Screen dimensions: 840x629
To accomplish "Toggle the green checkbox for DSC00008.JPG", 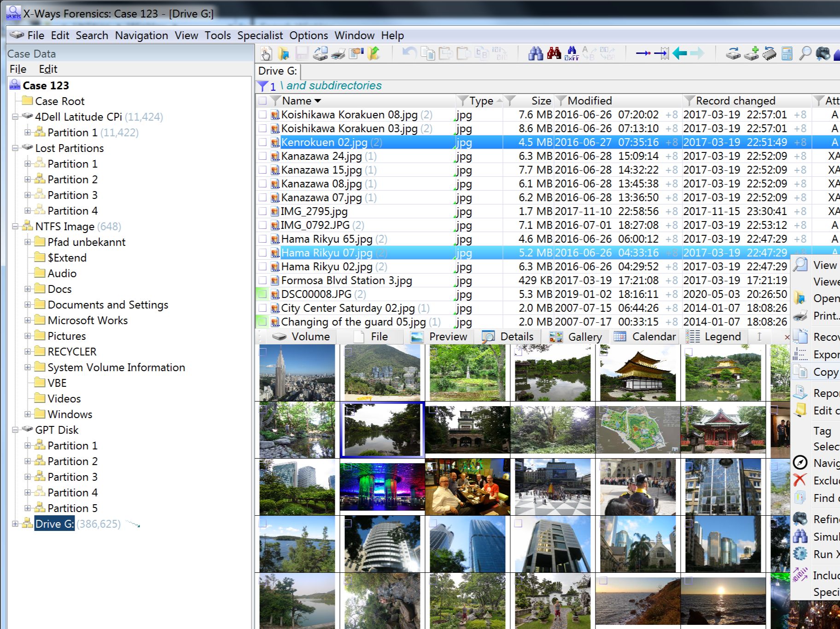I will tap(262, 294).
